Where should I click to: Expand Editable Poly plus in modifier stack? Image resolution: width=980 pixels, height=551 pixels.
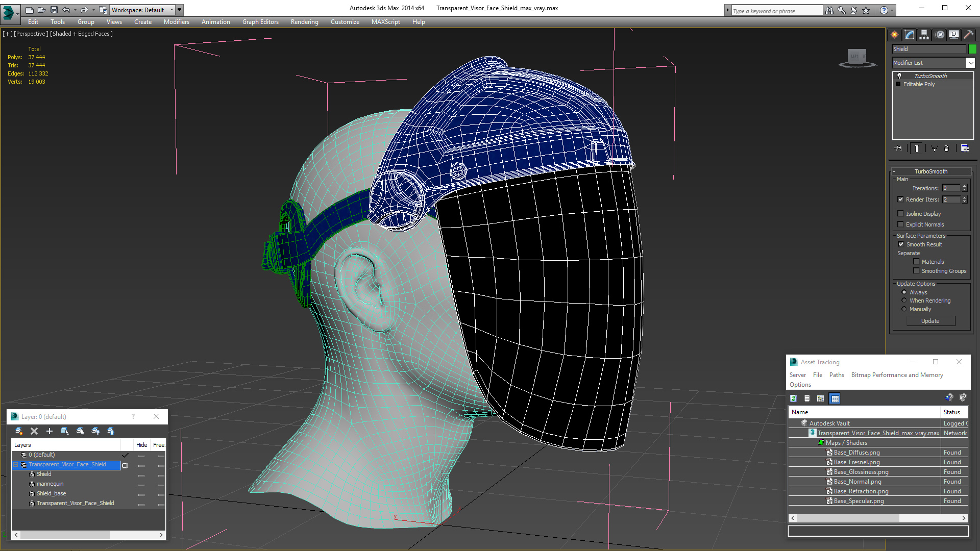[x=898, y=84]
